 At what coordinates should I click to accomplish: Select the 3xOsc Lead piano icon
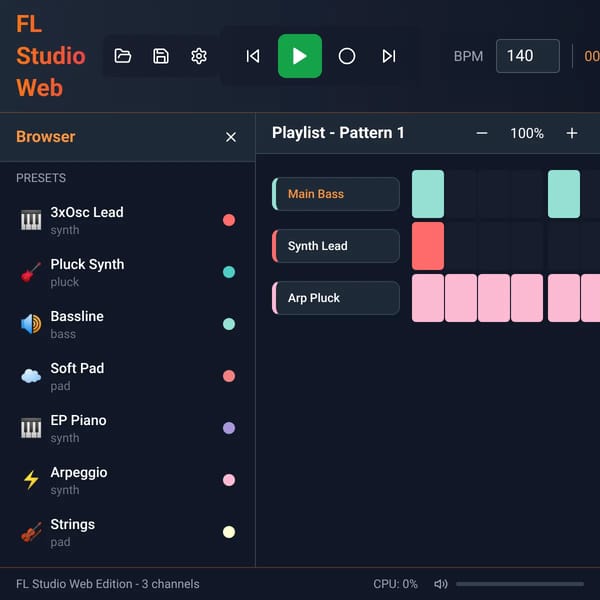click(x=31, y=220)
